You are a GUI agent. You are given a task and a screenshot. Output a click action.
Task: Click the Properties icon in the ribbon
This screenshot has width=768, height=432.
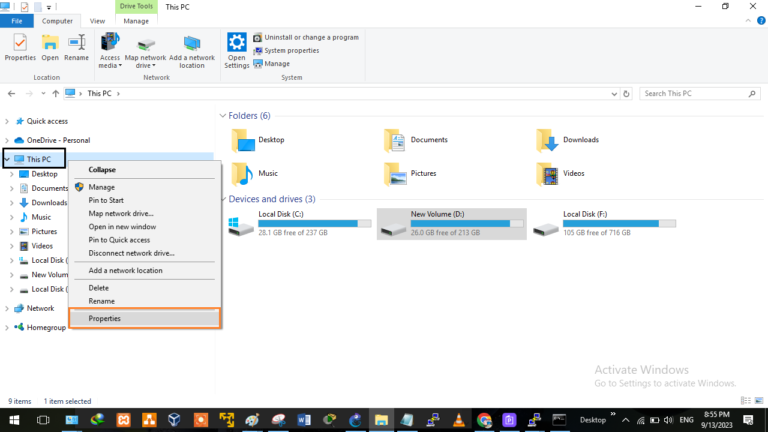click(x=20, y=46)
